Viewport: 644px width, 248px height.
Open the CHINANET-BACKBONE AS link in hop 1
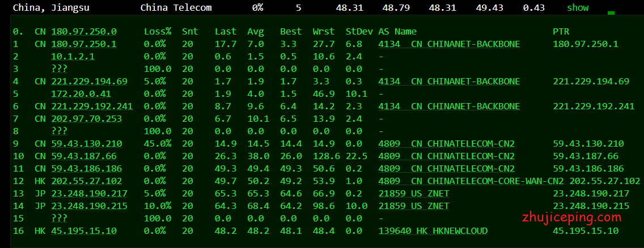pos(449,44)
